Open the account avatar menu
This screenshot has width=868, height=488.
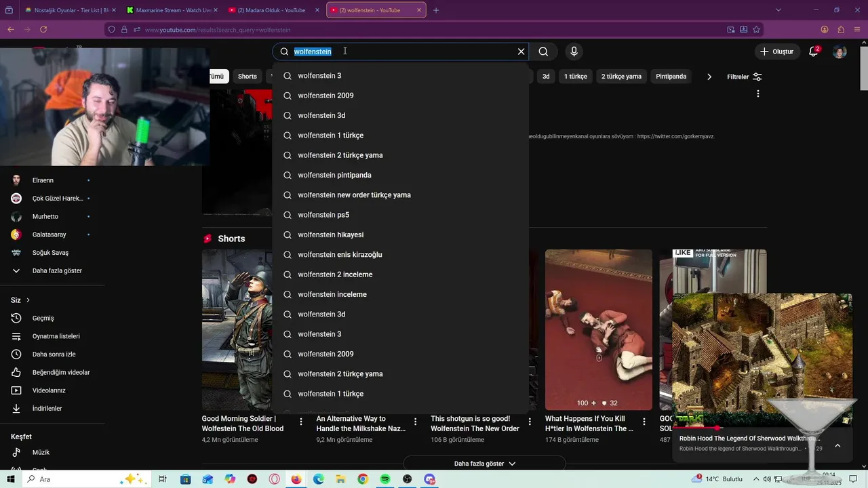840,52
